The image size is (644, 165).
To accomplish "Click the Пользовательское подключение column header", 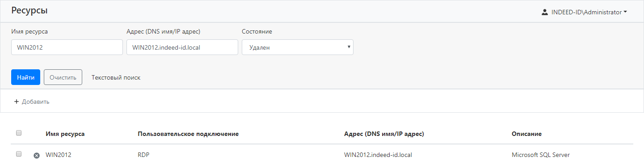I will tap(188, 134).
